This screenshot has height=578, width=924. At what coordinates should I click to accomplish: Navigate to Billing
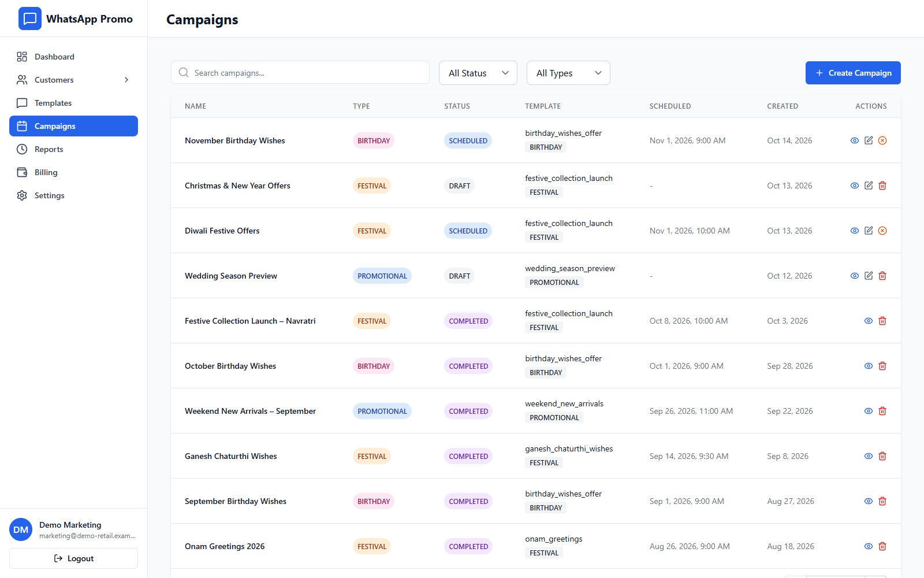73,172
